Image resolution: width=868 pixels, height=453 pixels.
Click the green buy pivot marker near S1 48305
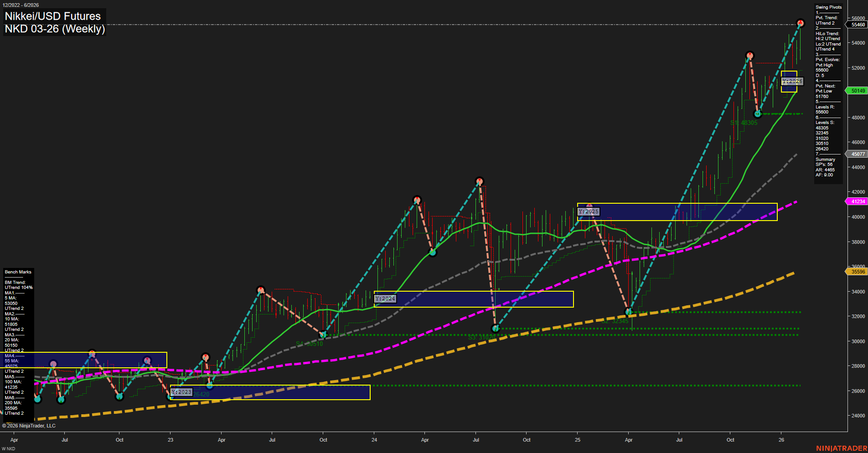(x=757, y=115)
